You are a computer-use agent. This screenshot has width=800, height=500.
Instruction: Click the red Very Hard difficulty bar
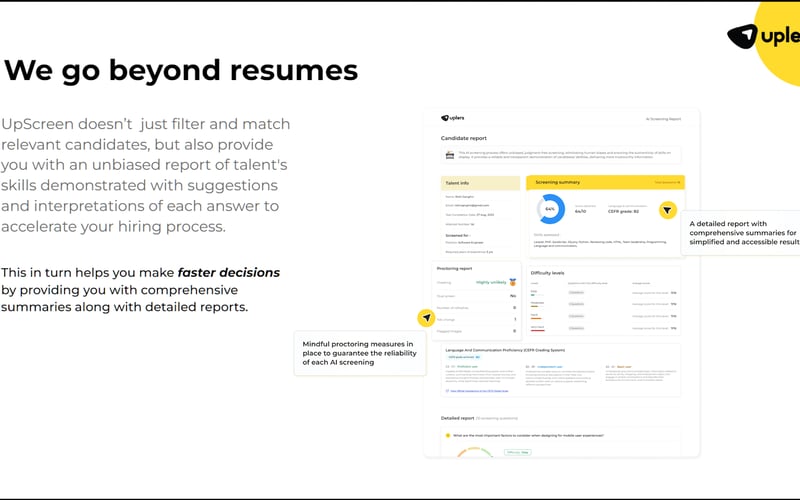[538, 331]
